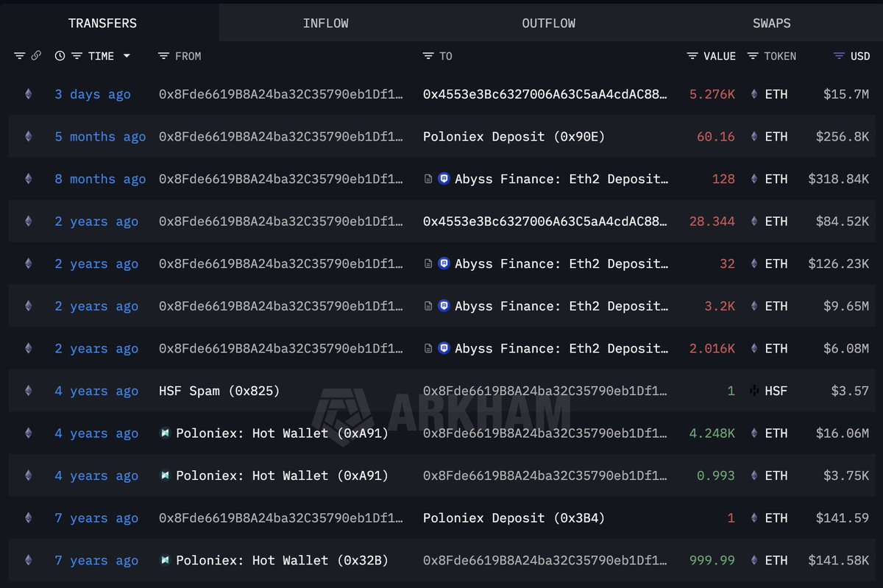Open the USD column filter

[x=839, y=56]
